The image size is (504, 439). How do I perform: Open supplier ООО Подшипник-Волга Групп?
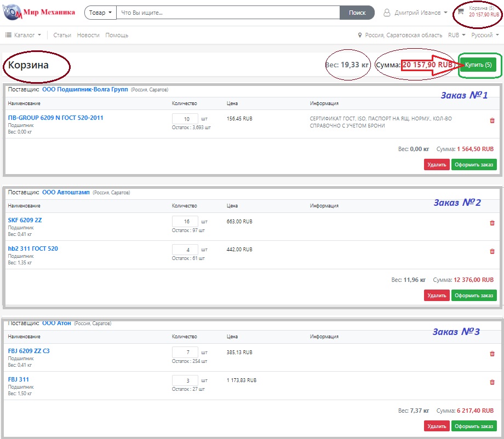click(x=85, y=89)
